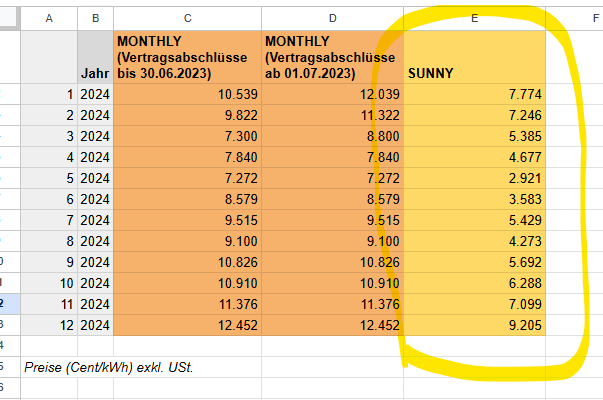Select 10.826 in column C
The width and height of the screenshot is (603, 400).
click(x=187, y=262)
